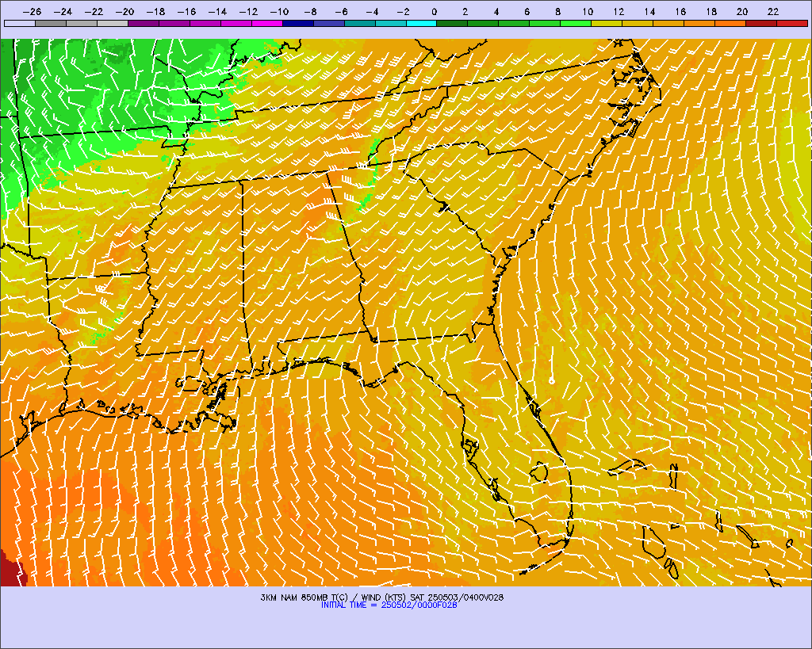Click the -8 scale label
The image size is (812, 649).
pos(311,12)
